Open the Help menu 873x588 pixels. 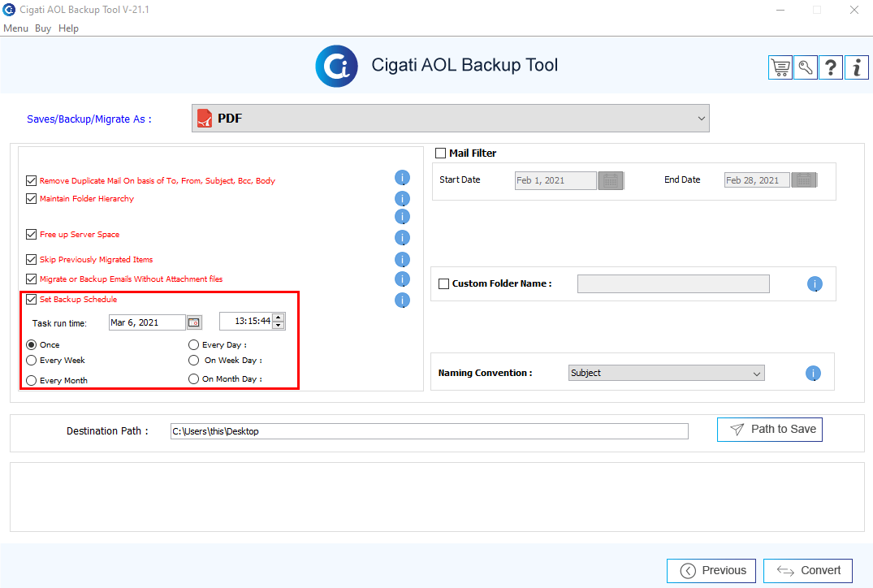tap(68, 28)
